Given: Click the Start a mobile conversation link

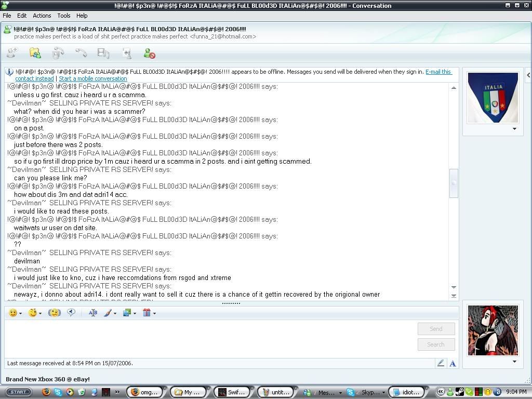Looking at the screenshot, I should 93,78.
